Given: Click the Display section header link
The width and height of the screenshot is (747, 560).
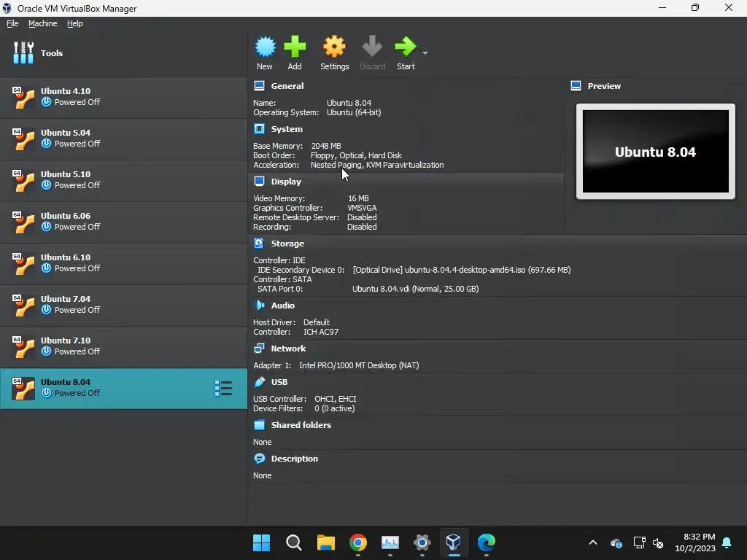Looking at the screenshot, I should click(286, 182).
